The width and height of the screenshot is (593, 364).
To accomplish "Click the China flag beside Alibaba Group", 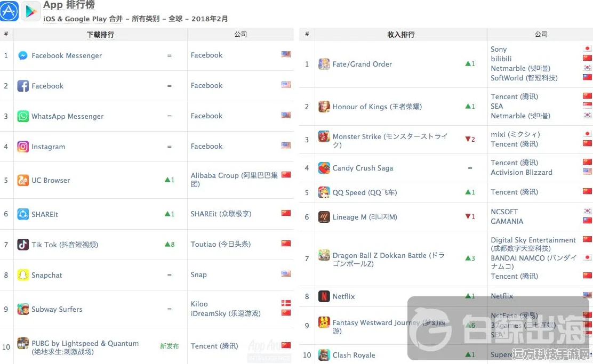I will coord(286,175).
